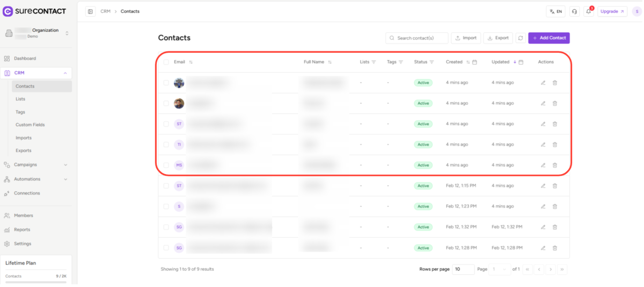Tick the select-all checkbox in header
The width and height of the screenshot is (644, 287).
tap(166, 62)
